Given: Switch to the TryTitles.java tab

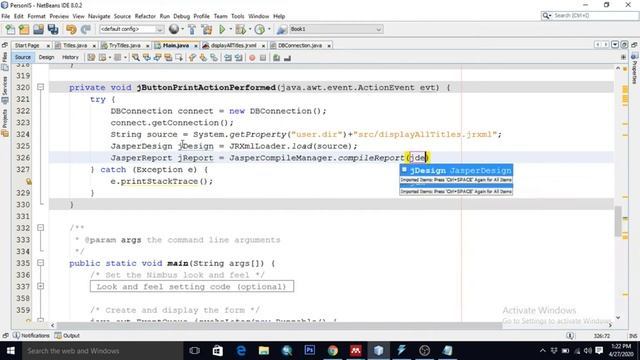Looking at the screenshot, I should [124, 45].
